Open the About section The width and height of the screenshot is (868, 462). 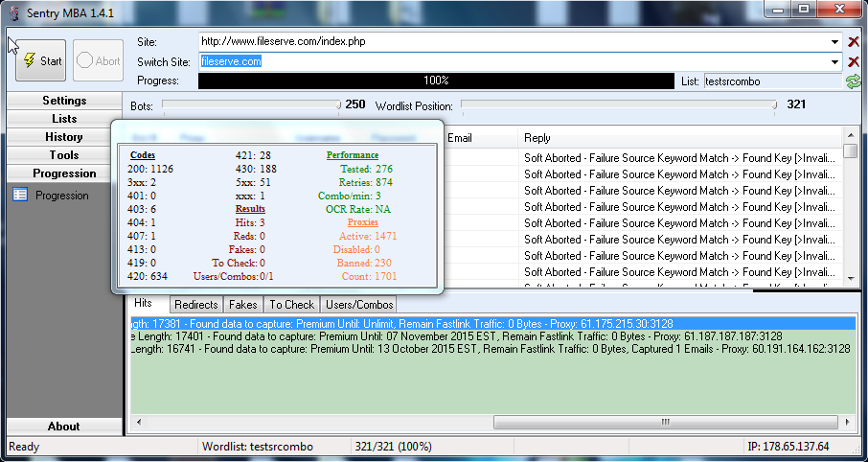64,426
